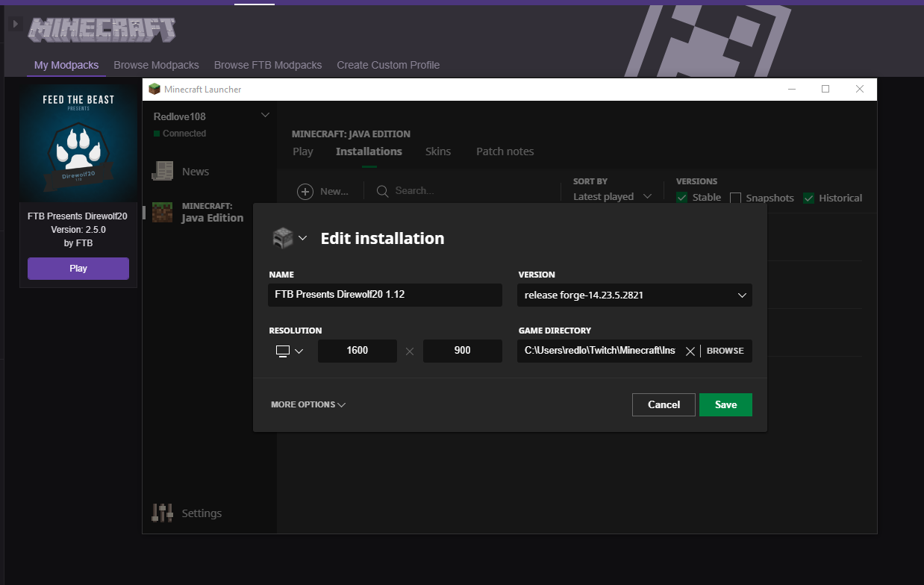Open the resolution preset dropdown arrow

click(x=299, y=351)
